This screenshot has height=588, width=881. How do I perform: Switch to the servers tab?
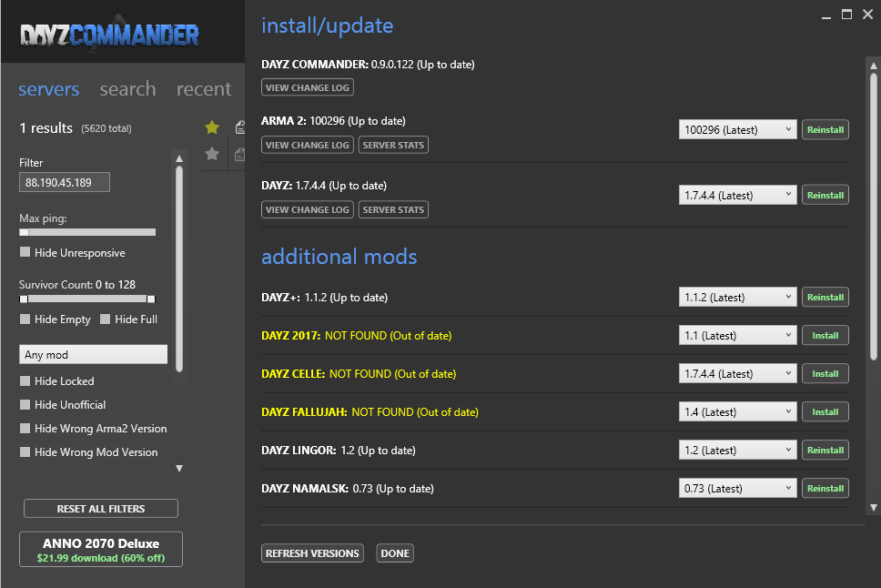click(x=49, y=89)
